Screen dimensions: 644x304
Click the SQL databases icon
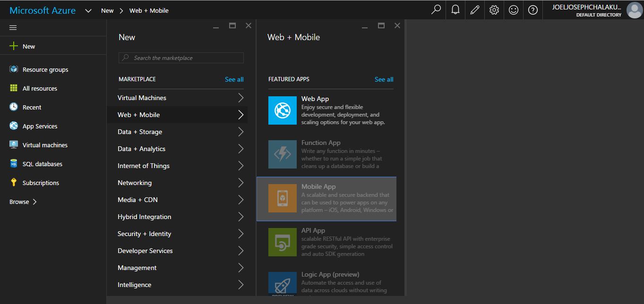coord(14,164)
